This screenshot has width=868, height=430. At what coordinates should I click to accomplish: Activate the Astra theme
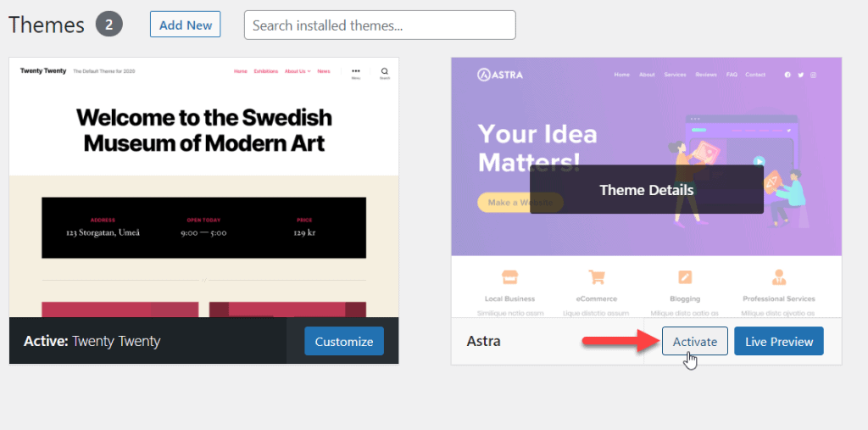pyautogui.click(x=695, y=341)
